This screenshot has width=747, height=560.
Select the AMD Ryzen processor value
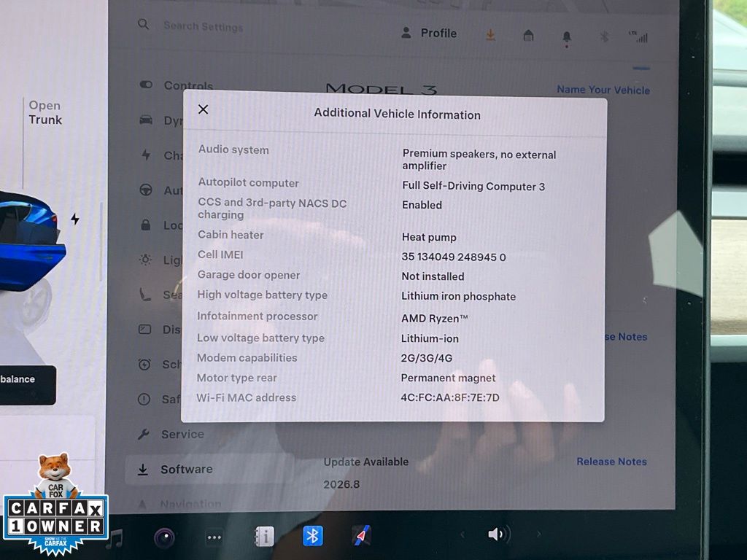[x=435, y=319]
